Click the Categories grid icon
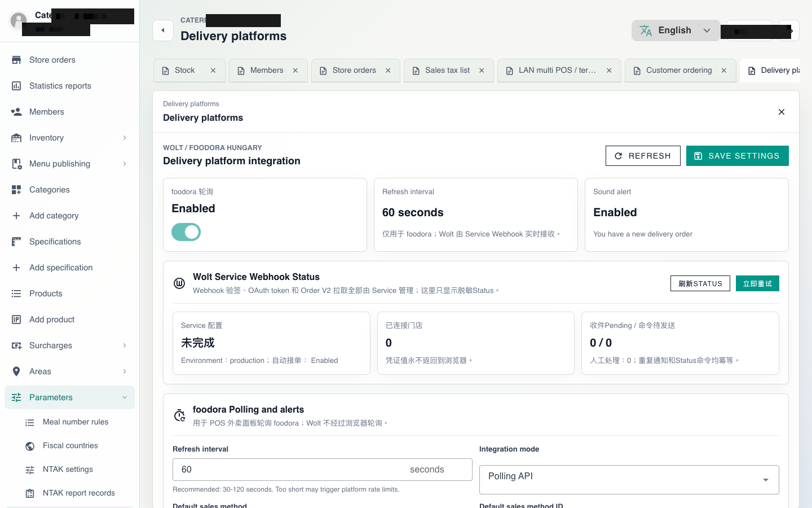This screenshot has width=812, height=508. click(x=16, y=190)
